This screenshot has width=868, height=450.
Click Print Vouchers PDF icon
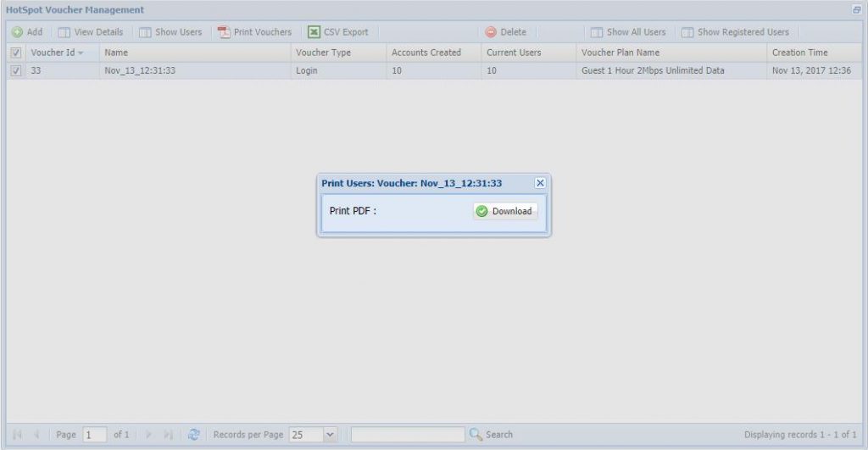[224, 32]
